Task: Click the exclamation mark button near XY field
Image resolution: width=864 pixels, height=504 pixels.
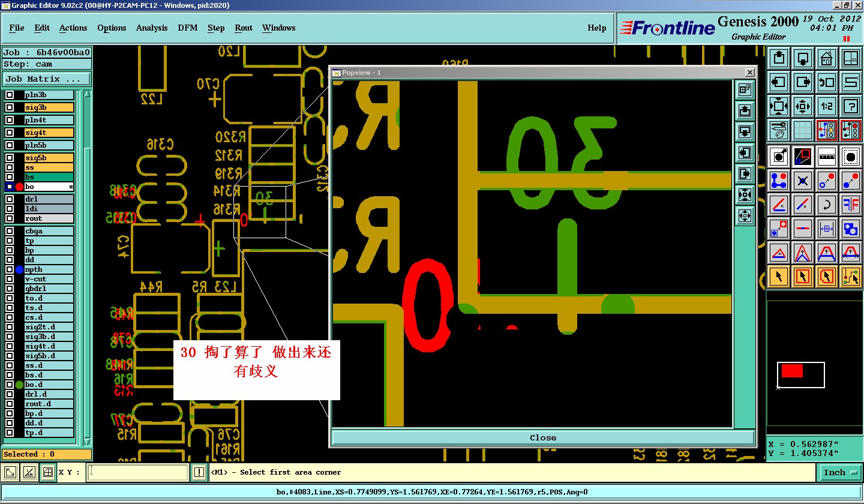Action: click(199, 473)
